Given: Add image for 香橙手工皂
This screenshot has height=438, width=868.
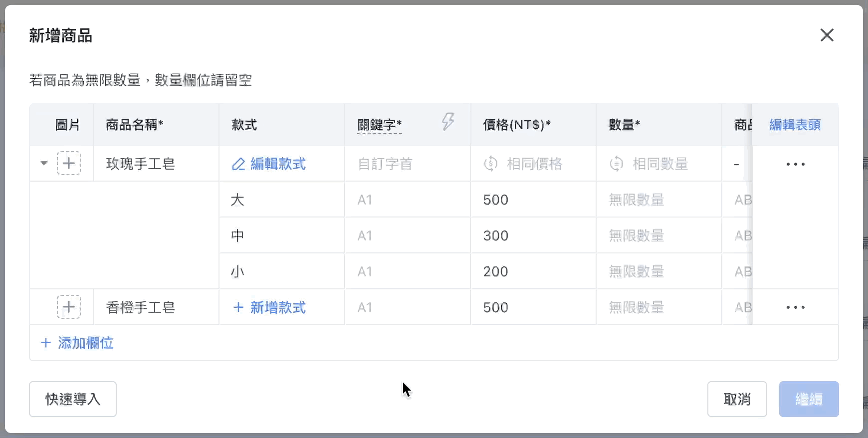Looking at the screenshot, I should pos(69,307).
